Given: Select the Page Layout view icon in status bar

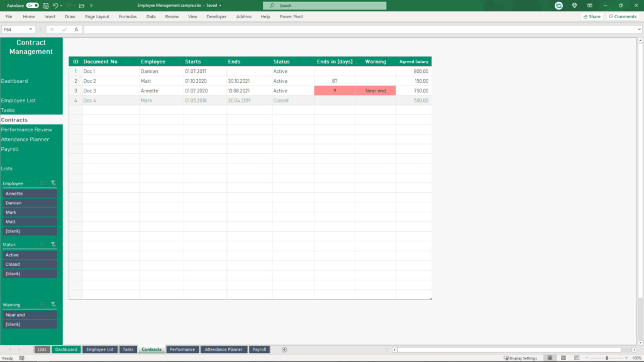Looking at the screenshot, I should (564, 356).
